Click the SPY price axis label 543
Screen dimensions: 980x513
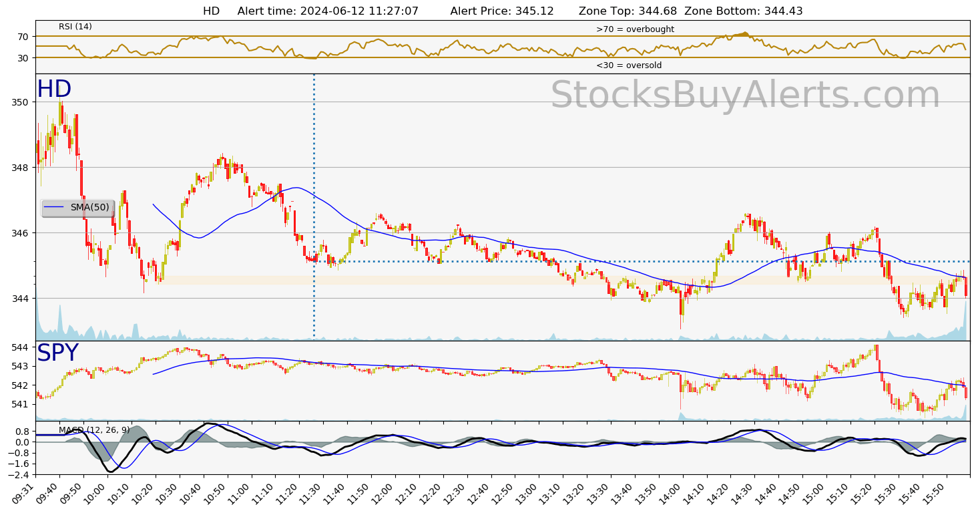tap(21, 366)
